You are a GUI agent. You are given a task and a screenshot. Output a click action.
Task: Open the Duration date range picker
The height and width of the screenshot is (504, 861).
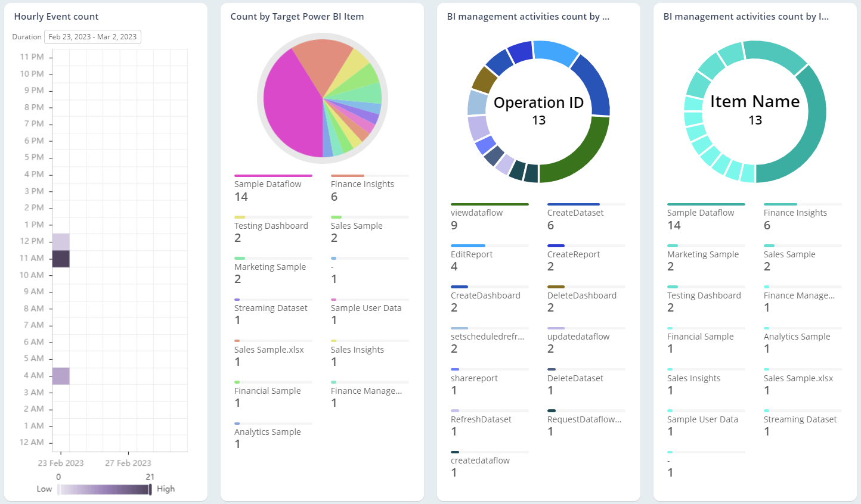pos(92,36)
